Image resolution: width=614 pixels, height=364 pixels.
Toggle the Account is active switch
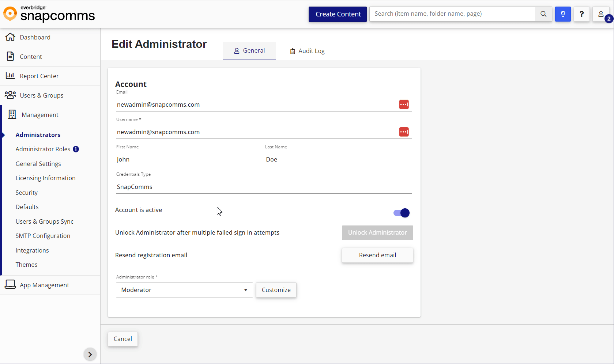point(401,213)
